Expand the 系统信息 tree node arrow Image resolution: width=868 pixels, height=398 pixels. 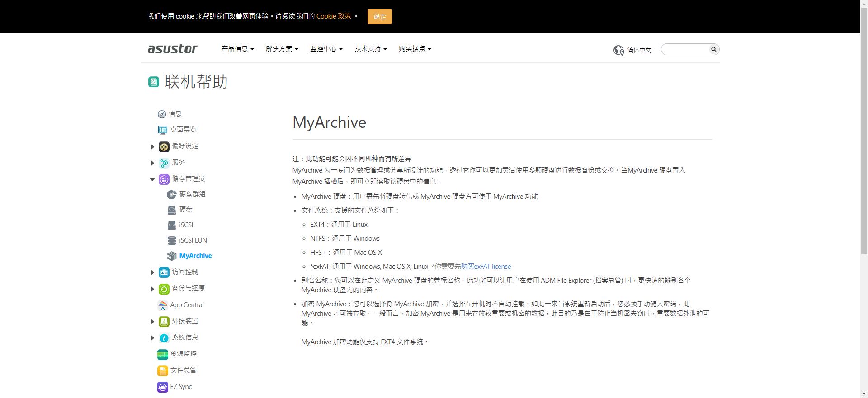click(152, 338)
